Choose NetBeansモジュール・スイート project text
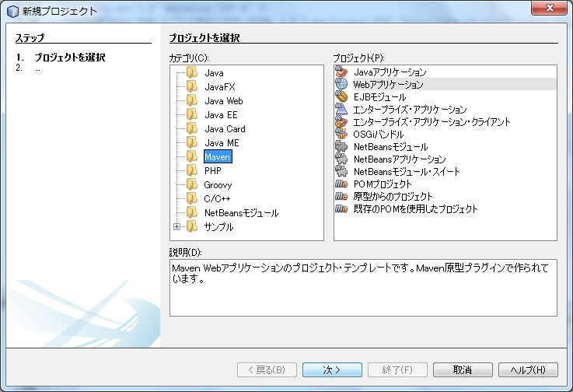The height and width of the screenshot is (392, 573). 407,171
